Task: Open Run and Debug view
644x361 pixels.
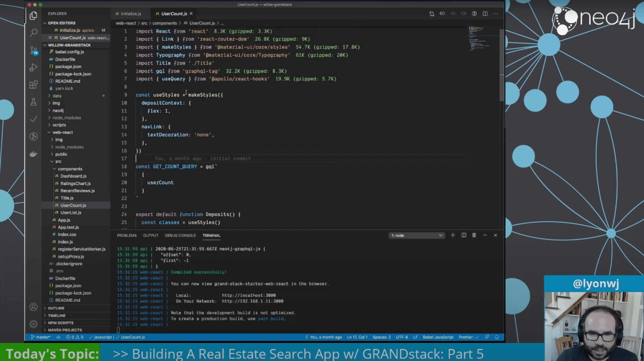Action: point(33,68)
